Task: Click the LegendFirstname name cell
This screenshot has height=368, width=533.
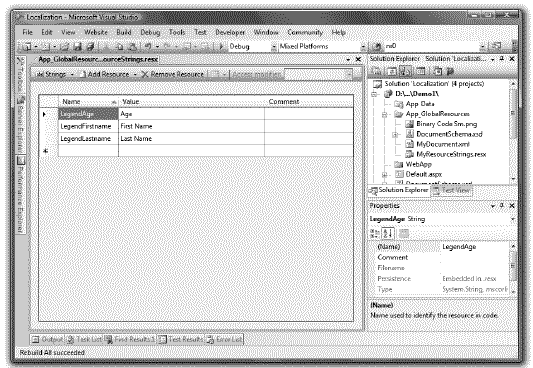Action: click(88, 126)
